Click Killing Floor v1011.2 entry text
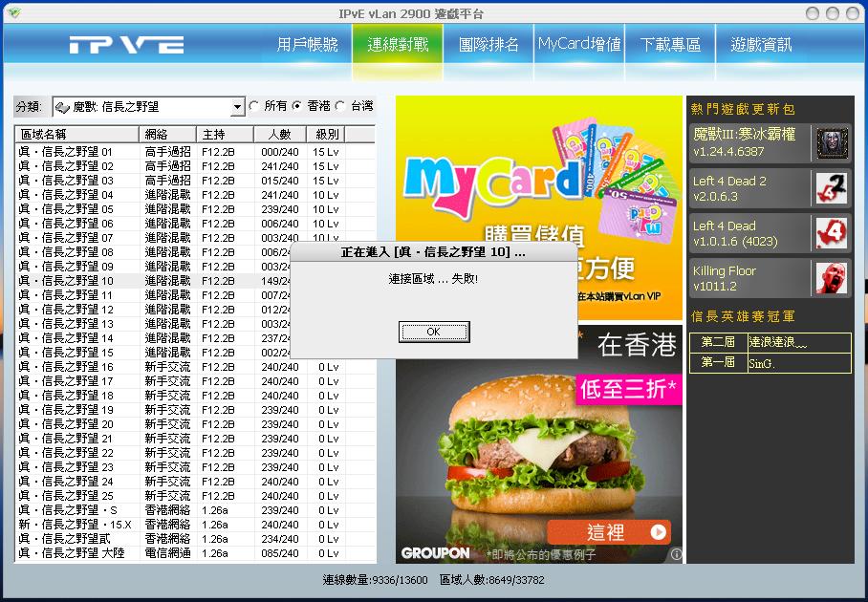Image resolution: width=868 pixels, height=602 pixels. tap(724, 278)
